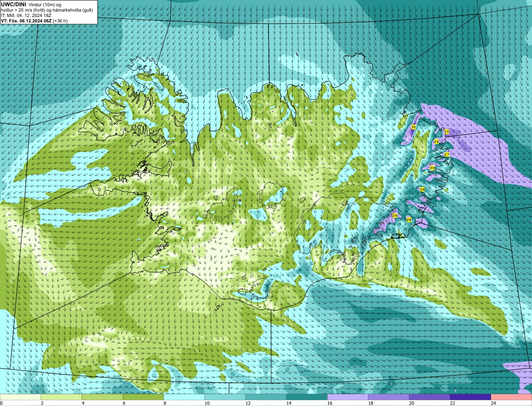This screenshot has width=532, height=406.
Task: Click the 2–4 m/s light green legend swatch
Action: point(62,397)
